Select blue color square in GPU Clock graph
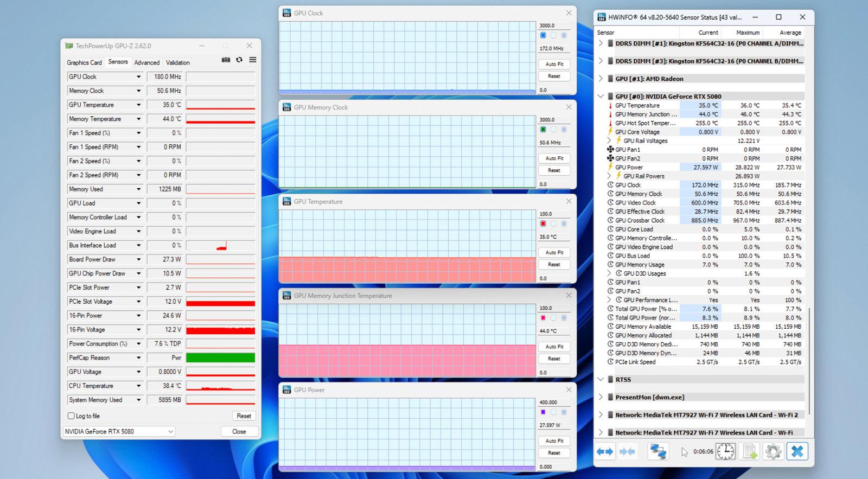Viewport: 868px width, 479px height. pos(543,35)
